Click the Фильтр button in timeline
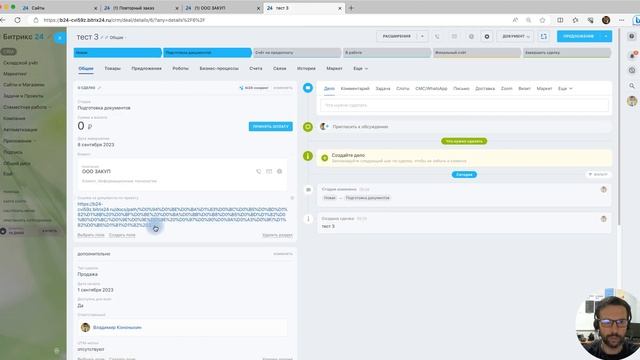This screenshot has width=640, height=360. click(x=598, y=174)
